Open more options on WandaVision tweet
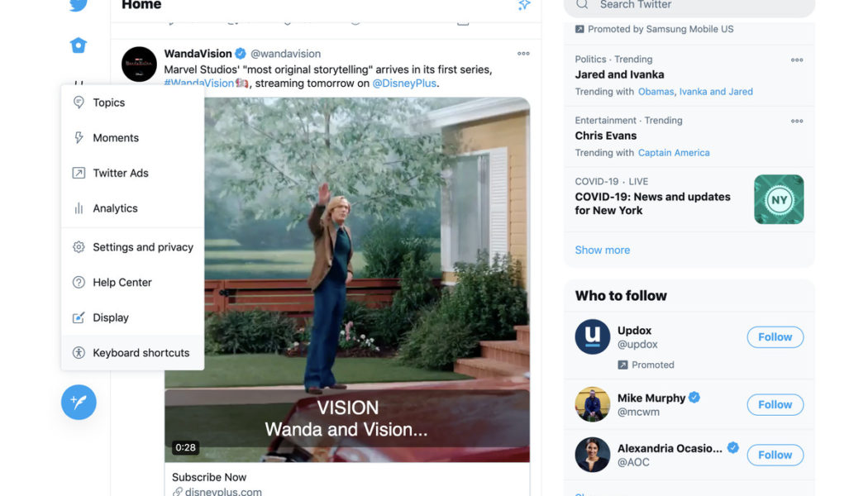The width and height of the screenshot is (868, 496). pos(523,54)
